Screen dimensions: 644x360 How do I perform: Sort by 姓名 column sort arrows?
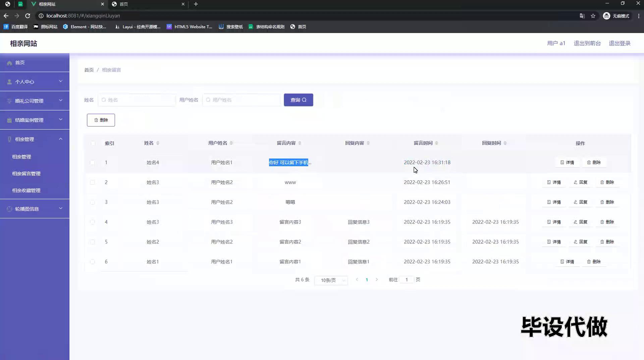[158, 143]
